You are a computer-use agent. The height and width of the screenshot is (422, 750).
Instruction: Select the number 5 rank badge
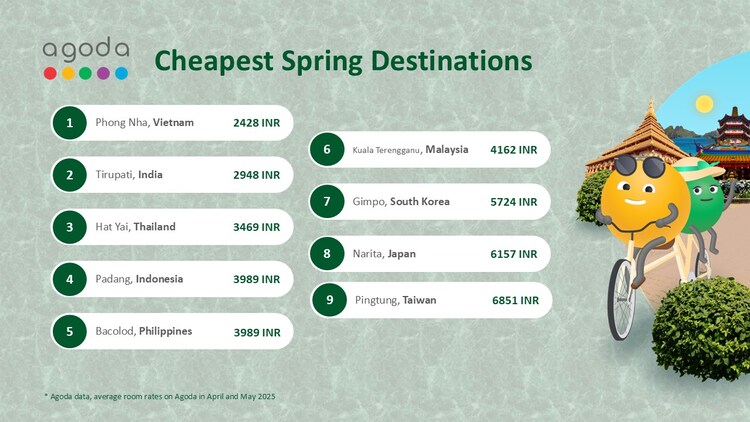[x=70, y=331]
